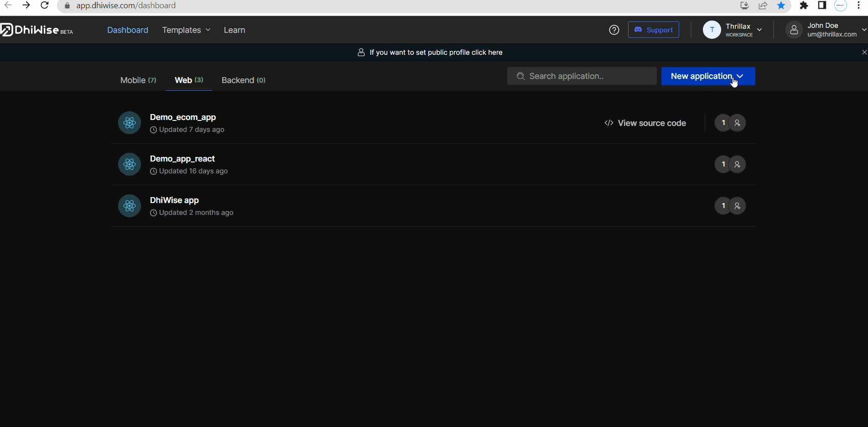Image resolution: width=868 pixels, height=427 pixels.
Task: Click the React icon for DhiWise app
Action: [130, 206]
